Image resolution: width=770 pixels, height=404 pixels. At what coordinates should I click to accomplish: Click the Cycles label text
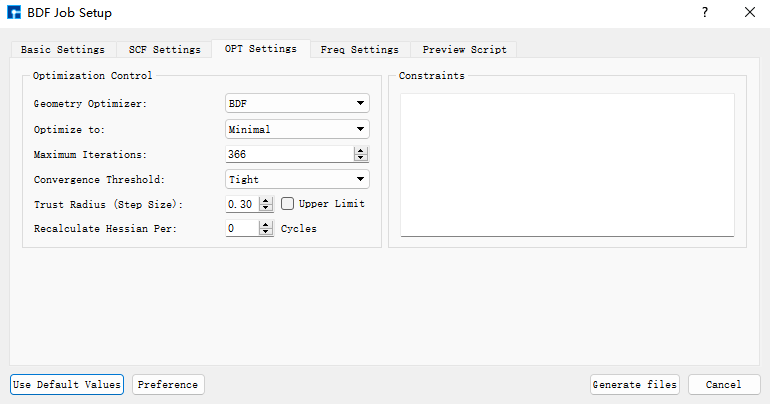(299, 229)
